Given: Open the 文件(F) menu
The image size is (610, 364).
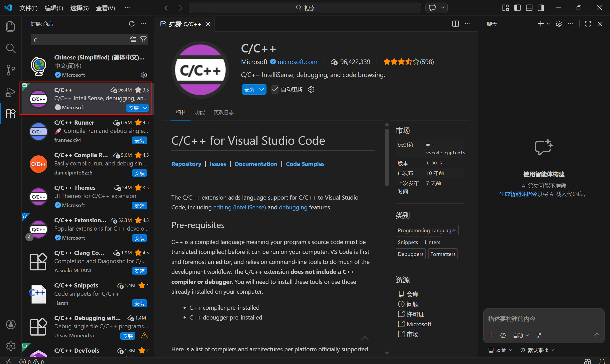Looking at the screenshot, I should coord(28,8).
